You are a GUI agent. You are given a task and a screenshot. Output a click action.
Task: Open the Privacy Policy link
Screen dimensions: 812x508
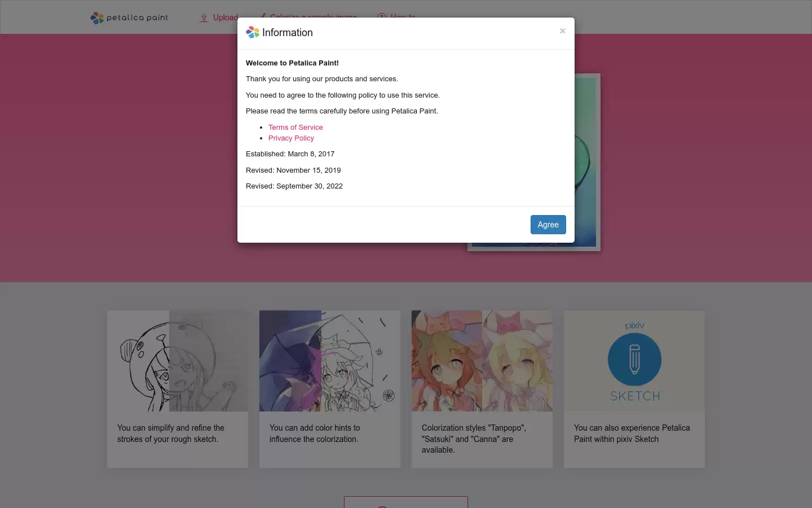click(x=291, y=138)
